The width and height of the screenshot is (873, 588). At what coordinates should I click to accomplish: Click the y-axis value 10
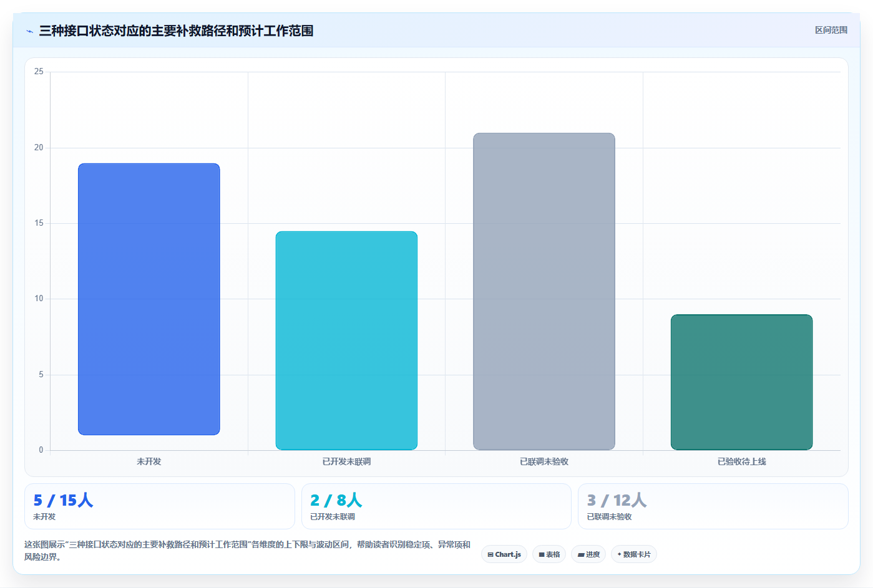tap(39, 299)
